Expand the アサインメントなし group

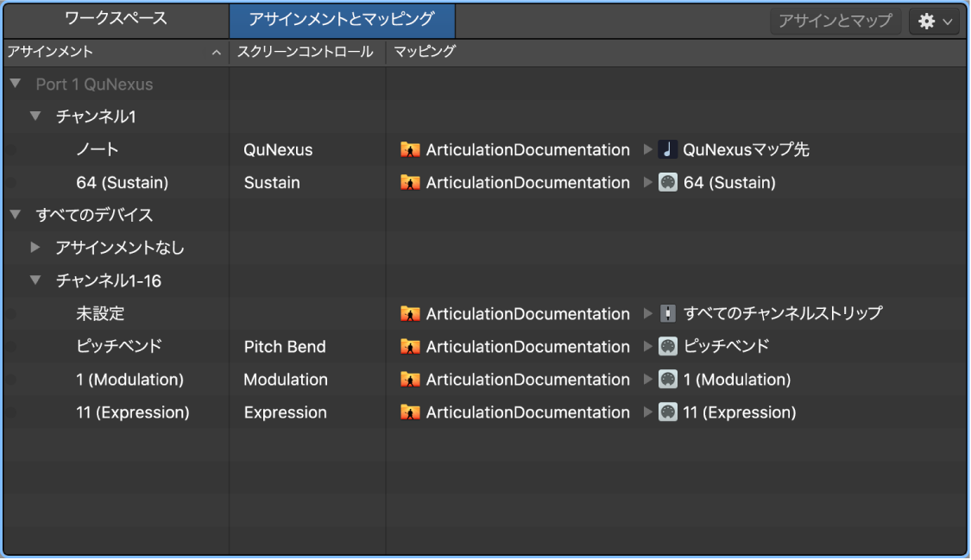[35, 248]
